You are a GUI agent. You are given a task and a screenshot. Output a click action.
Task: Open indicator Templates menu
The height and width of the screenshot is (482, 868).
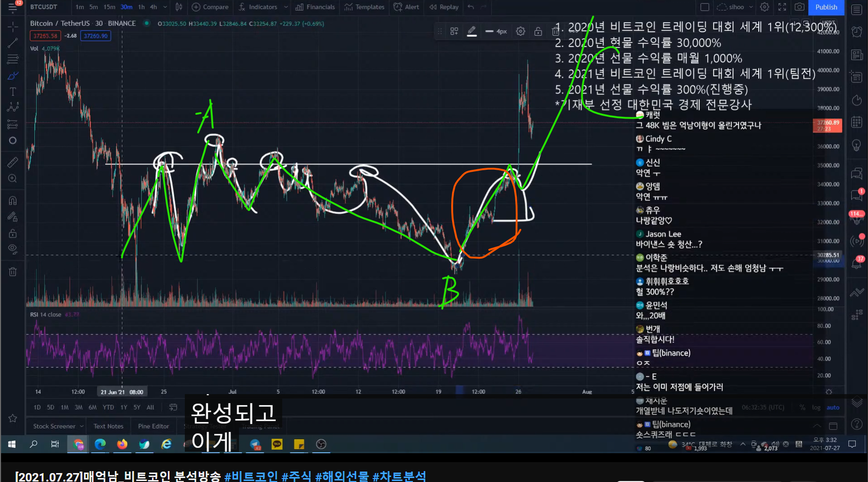pyautogui.click(x=364, y=7)
